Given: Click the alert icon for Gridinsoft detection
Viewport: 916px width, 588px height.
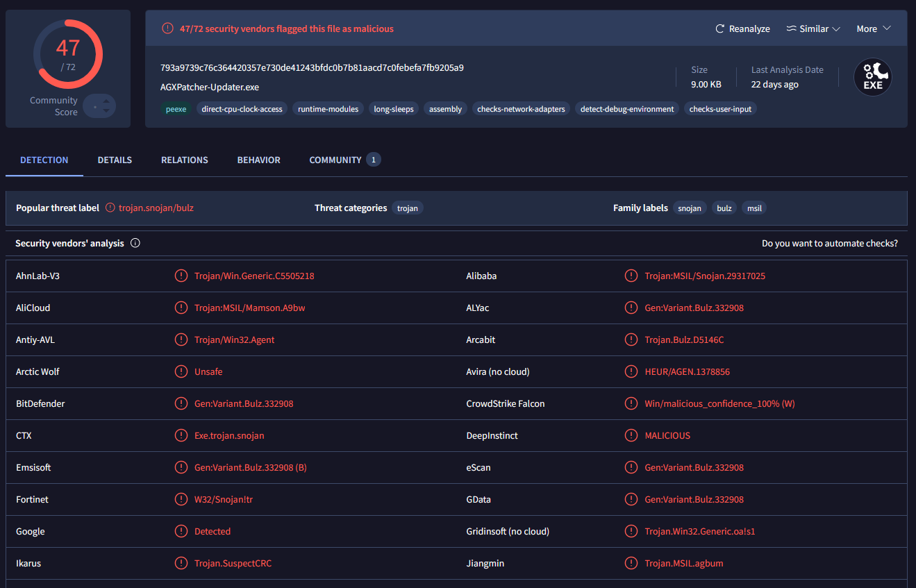Looking at the screenshot, I should click(631, 531).
